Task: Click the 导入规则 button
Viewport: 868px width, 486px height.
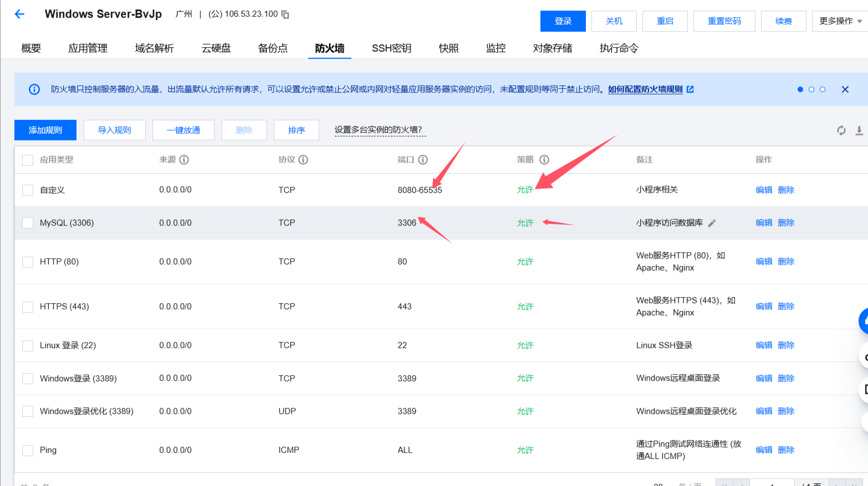Action: 115,130
